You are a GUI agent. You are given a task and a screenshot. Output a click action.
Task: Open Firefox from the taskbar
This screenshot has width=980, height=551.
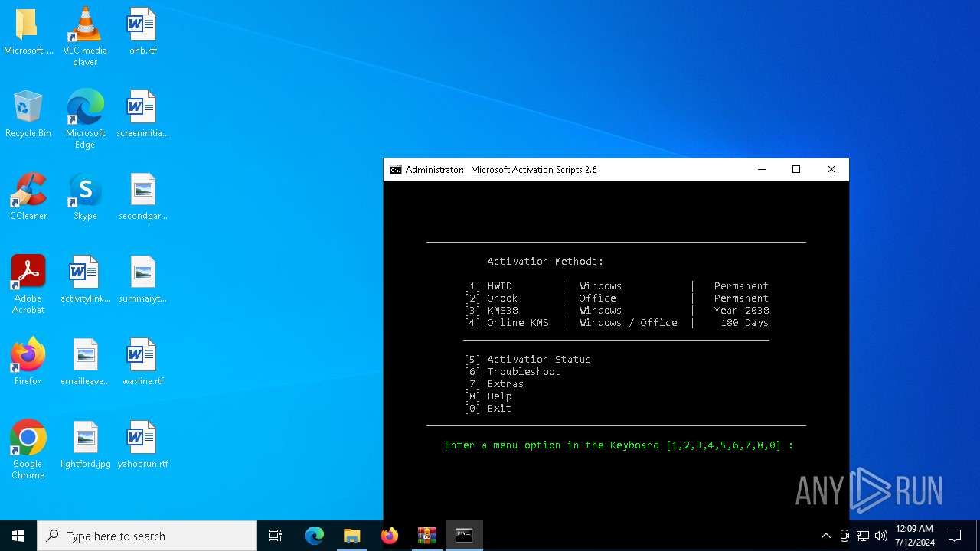[390, 536]
